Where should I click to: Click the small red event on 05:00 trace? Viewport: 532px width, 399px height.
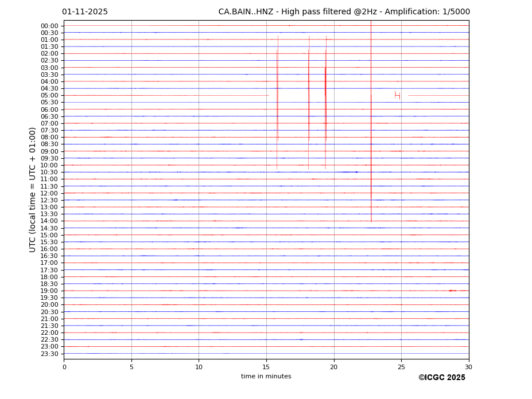click(x=397, y=95)
